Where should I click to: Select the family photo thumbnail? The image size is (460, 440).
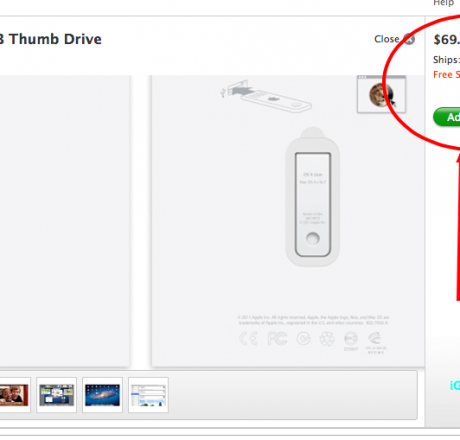[14, 395]
